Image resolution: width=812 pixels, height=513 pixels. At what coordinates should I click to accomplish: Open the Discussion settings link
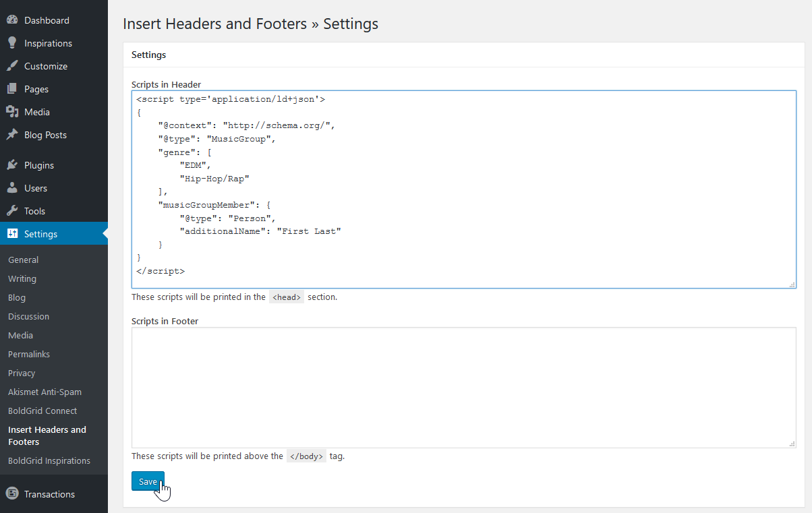pyautogui.click(x=28, y=316)
